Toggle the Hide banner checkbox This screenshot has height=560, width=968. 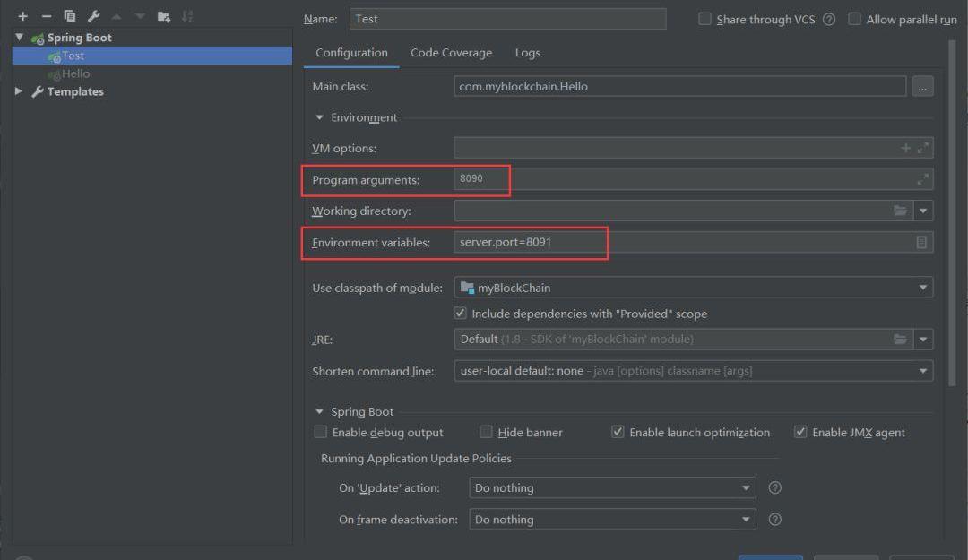[x=486, y=432]
